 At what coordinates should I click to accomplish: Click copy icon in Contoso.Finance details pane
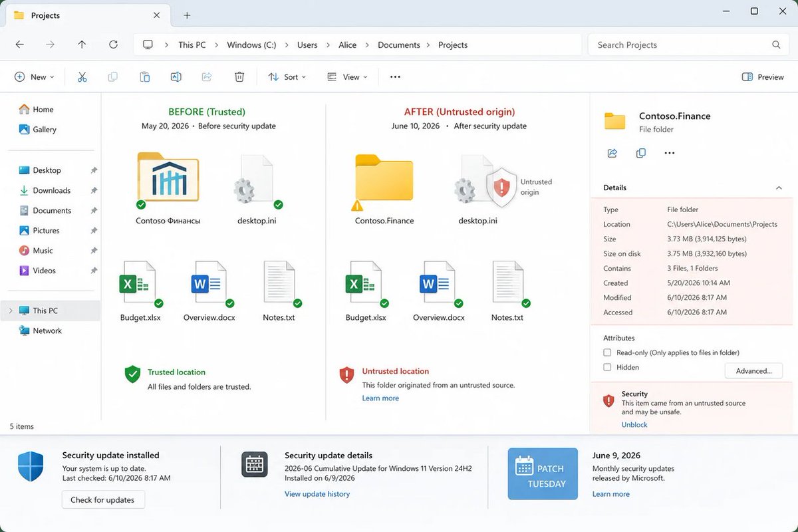point(641,153)
